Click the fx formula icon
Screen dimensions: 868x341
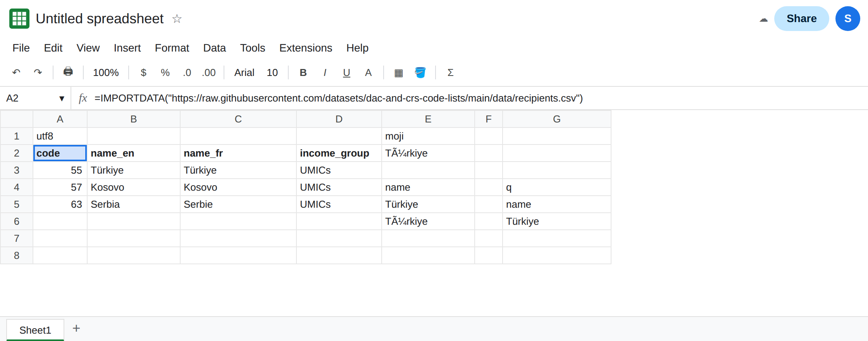pos(83,98)
